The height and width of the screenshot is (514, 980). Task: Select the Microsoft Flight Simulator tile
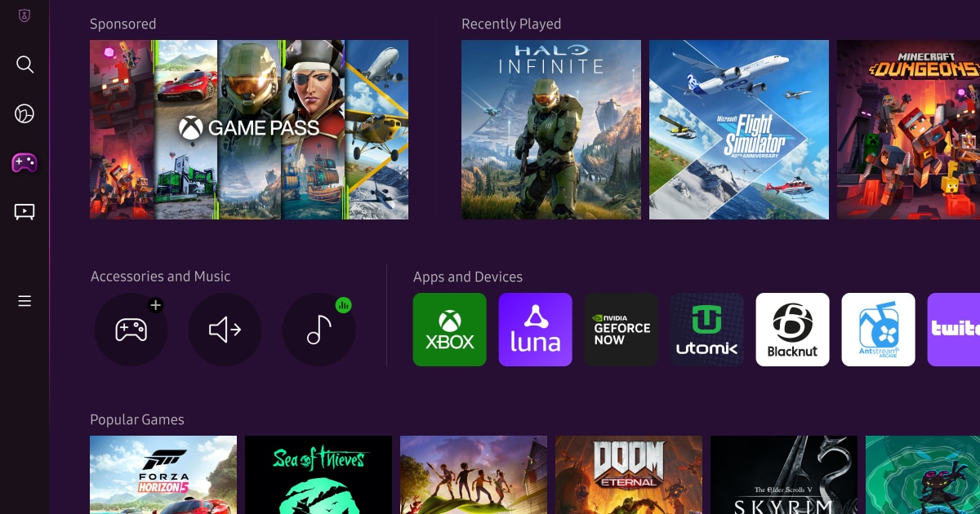(x=739, y=130)
